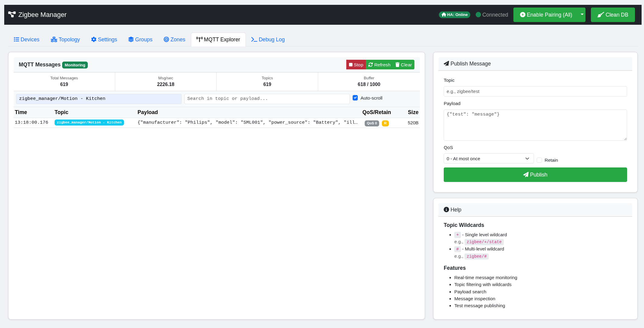The width and height of the screenshot is (644, 328).
Task: Select the MQTT Explorer tab
Action: pyautogui.click(x=218, y=40)
